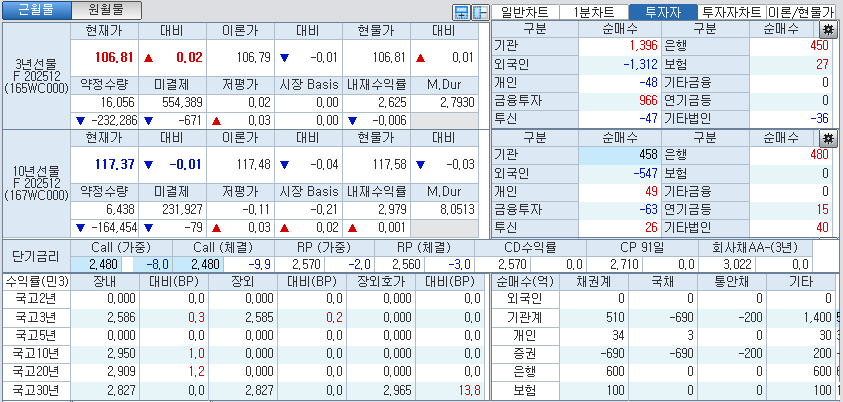
Task: Click the Call (가중) column header
Action: (121, 247)
